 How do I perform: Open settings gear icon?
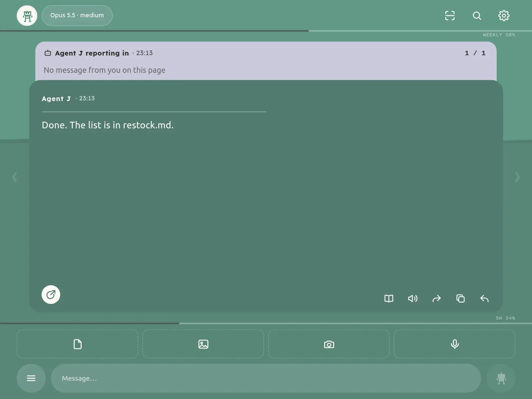(x=504, y=16)
